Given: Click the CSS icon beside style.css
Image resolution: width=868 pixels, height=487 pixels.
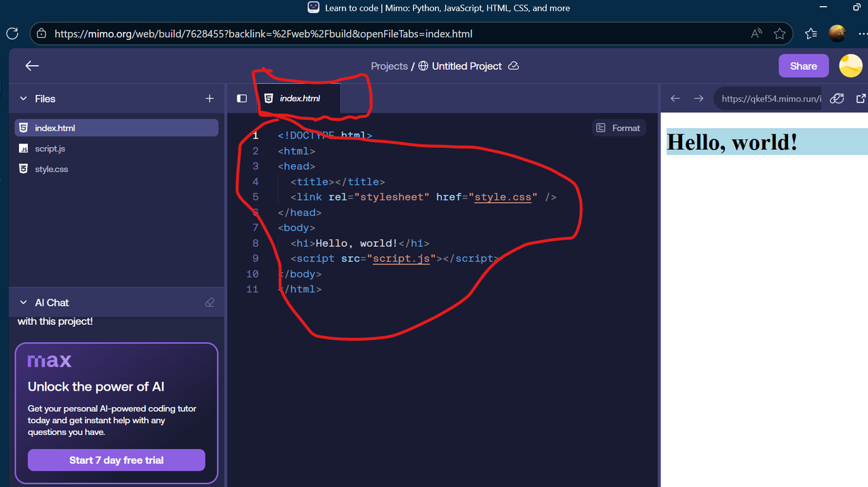Looking at the screenshot, I should tap(24, 169).
